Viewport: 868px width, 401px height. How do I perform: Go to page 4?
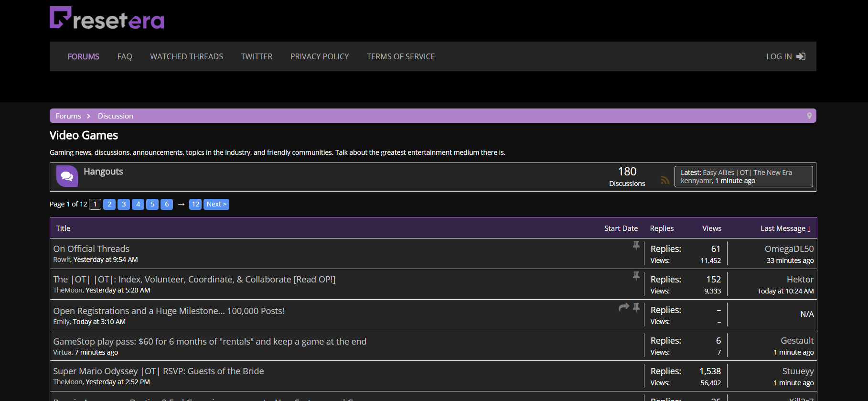138,204
